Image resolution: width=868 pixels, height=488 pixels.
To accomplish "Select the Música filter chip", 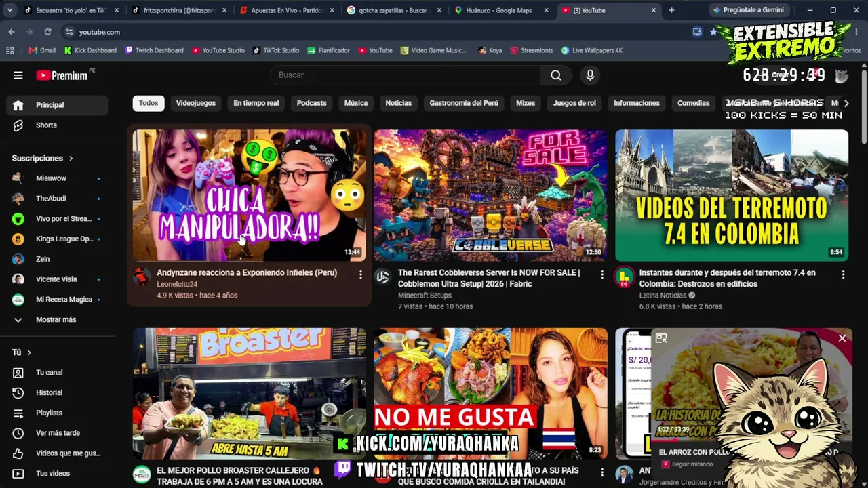I will tap(356, 103).
